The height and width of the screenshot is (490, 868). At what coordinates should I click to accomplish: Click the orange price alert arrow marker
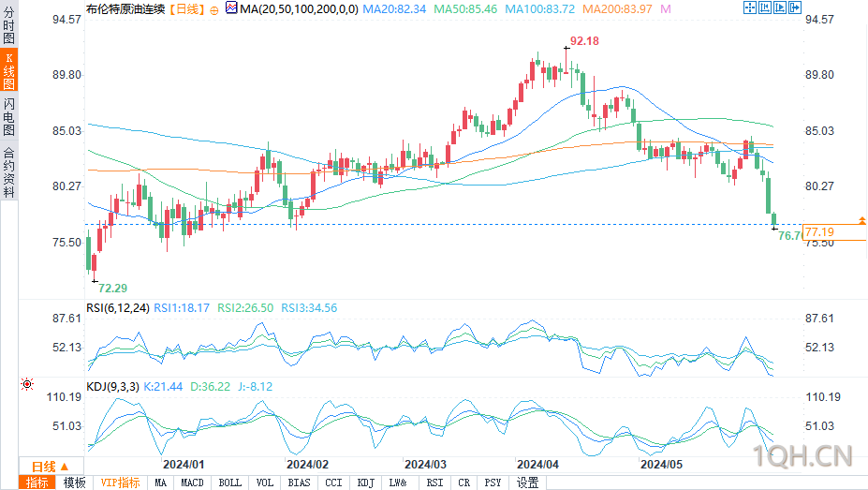(x=861, y=220)
